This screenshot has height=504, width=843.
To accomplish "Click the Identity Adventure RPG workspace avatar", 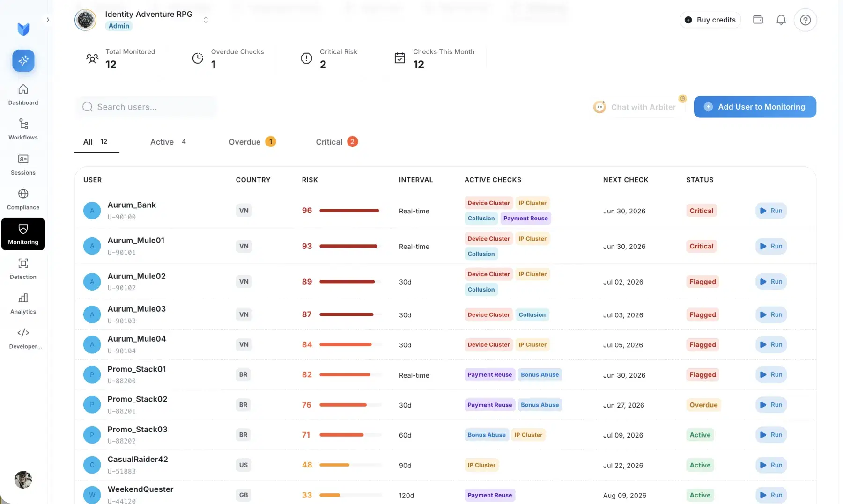I will click(85, 20).
